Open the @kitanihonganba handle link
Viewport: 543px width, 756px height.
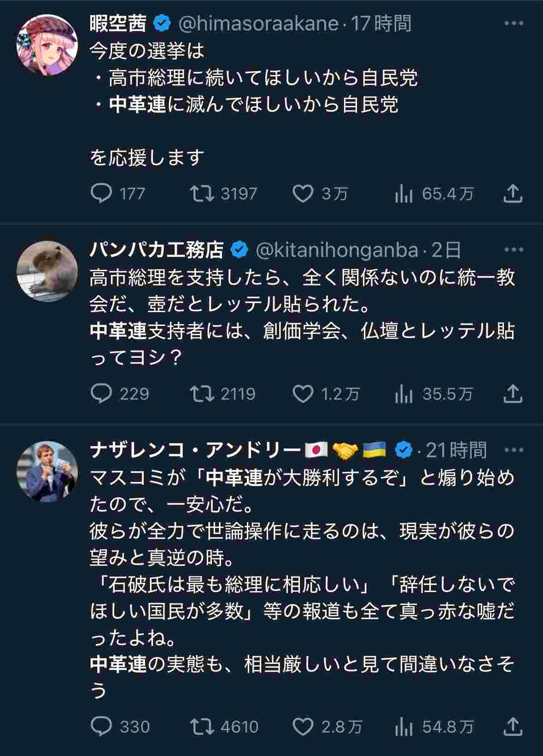click(336, 250)
